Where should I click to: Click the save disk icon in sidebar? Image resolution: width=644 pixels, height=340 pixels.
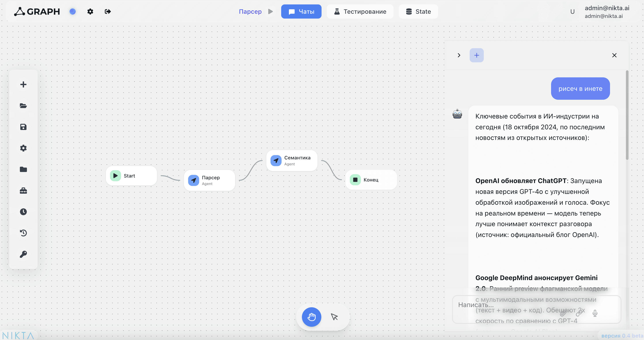(x=23, y=127)
